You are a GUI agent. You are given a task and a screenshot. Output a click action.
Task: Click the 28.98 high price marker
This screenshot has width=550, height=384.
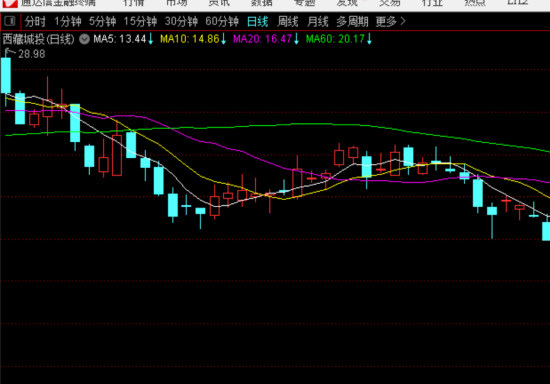32,54
